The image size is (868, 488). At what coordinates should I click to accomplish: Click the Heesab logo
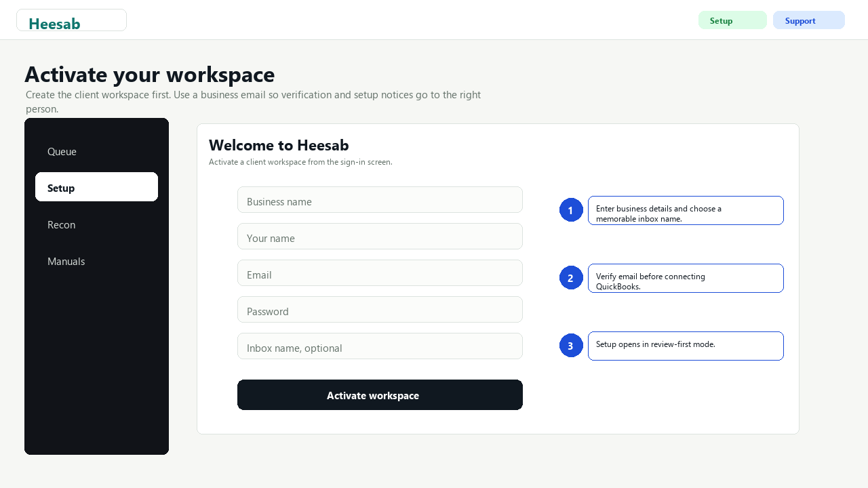(71, 20)
